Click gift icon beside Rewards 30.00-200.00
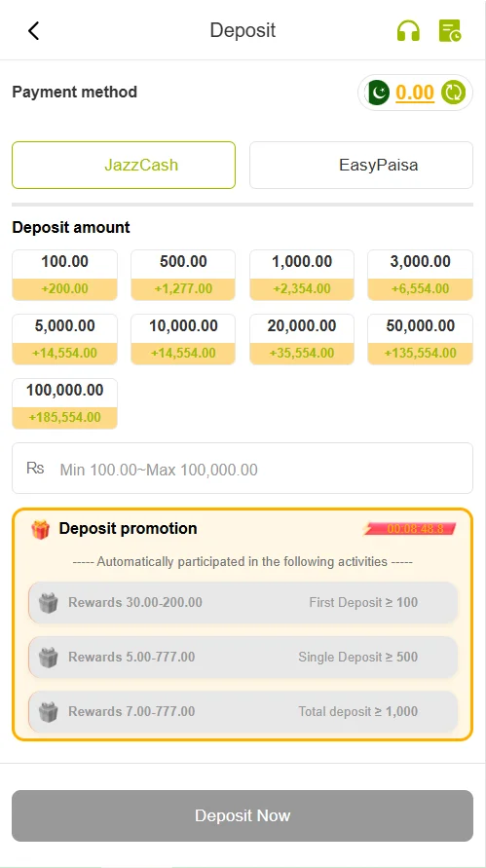Viewport: 486px width, 868px height. [x=48, y=602]
